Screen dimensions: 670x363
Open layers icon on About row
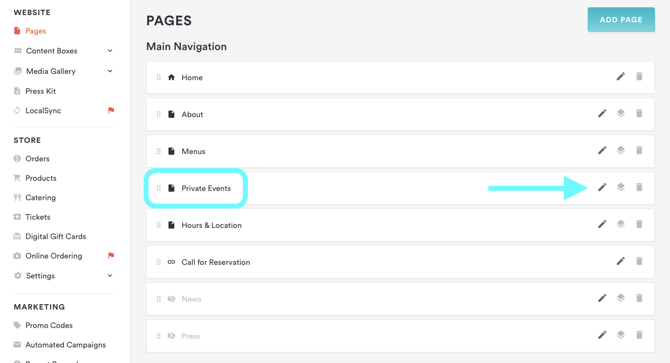621,113
